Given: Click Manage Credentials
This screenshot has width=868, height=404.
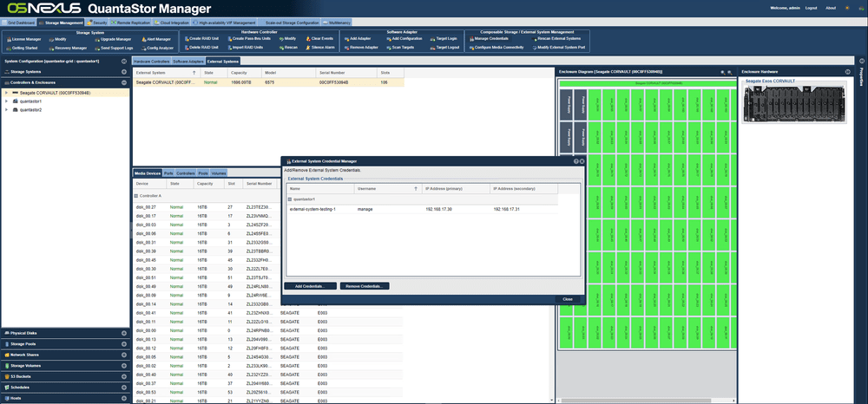Looking at the screenshot, I should (489, 39).
